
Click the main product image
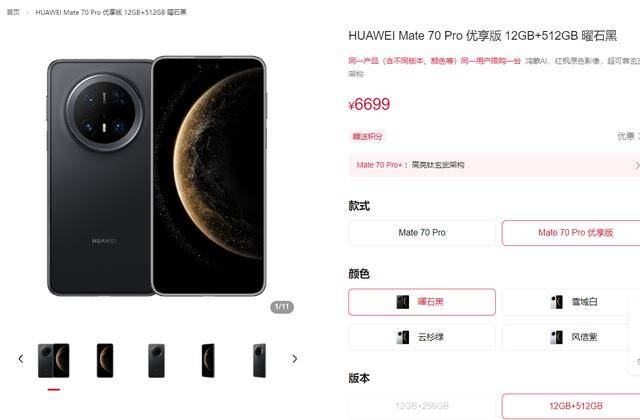pos(157,176)
